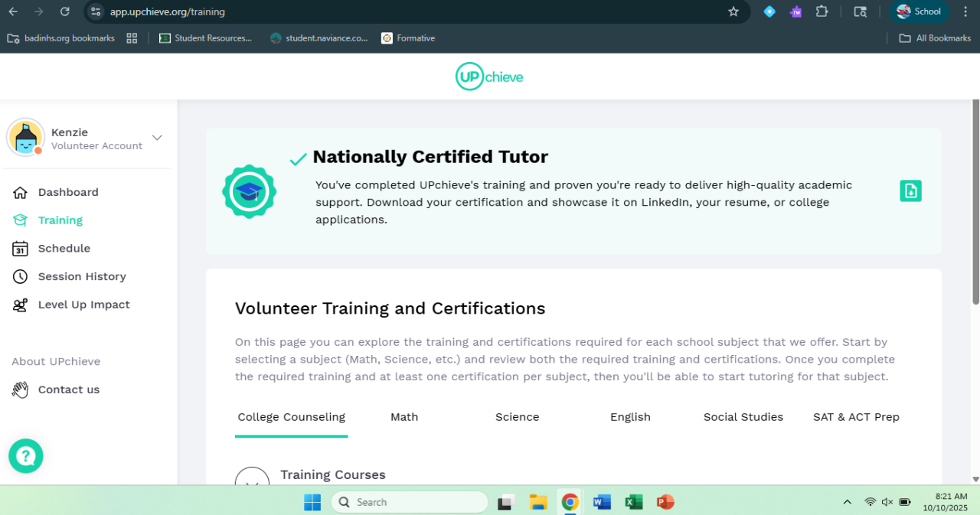Click the UPchieve logo in header

pos(489,77)
